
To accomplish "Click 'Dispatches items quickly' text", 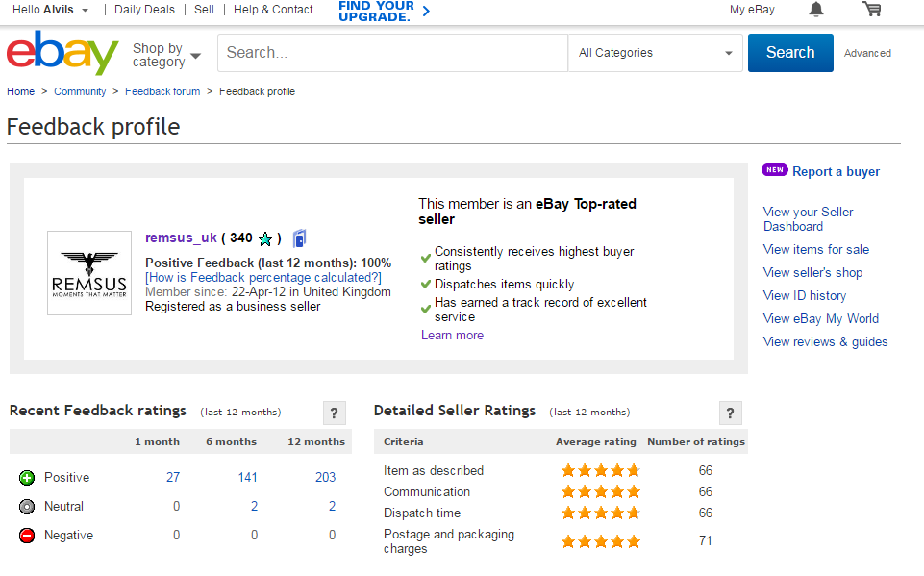I will click(504, 285).
